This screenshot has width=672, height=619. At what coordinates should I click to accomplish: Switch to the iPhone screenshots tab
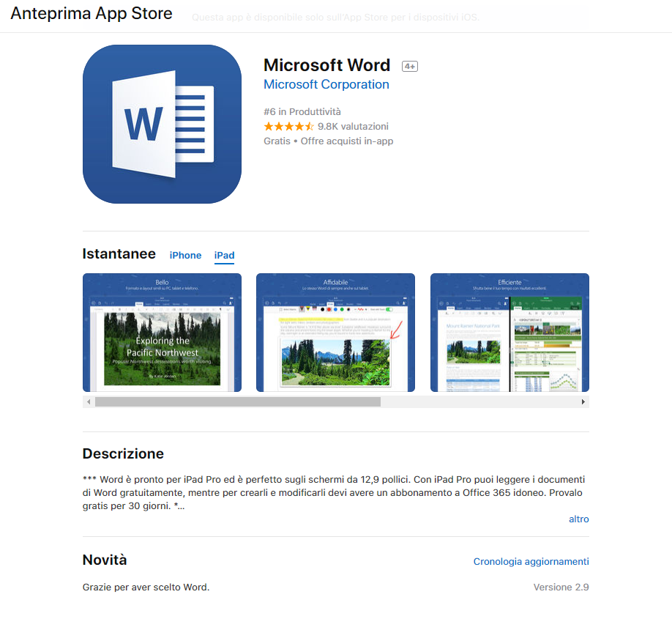(x=185, y=255)
